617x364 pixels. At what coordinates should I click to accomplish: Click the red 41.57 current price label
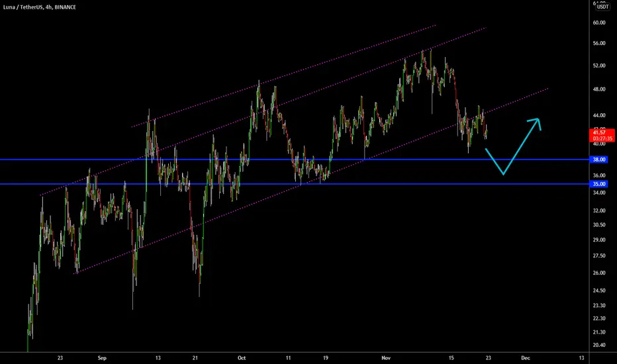click(599, 132)
